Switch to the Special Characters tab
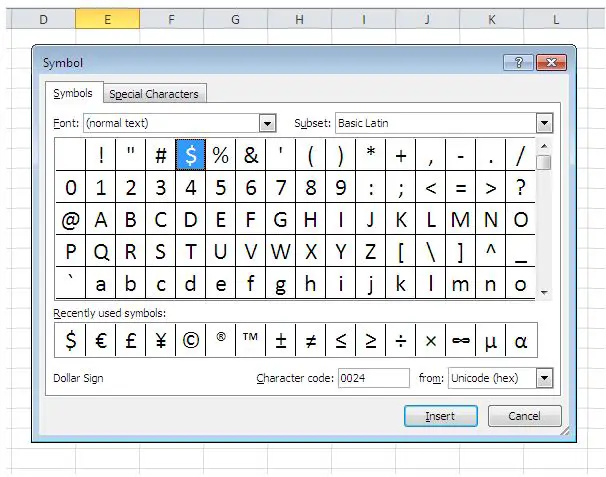Screen dimensions: 606x477 point(154,94)
